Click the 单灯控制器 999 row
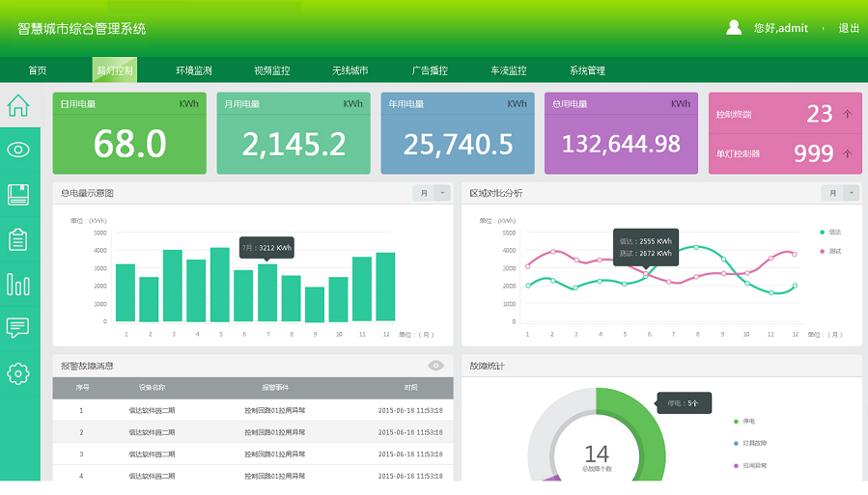Image resolution: width=868 pixels, height=495 pixels. [785, 153]
